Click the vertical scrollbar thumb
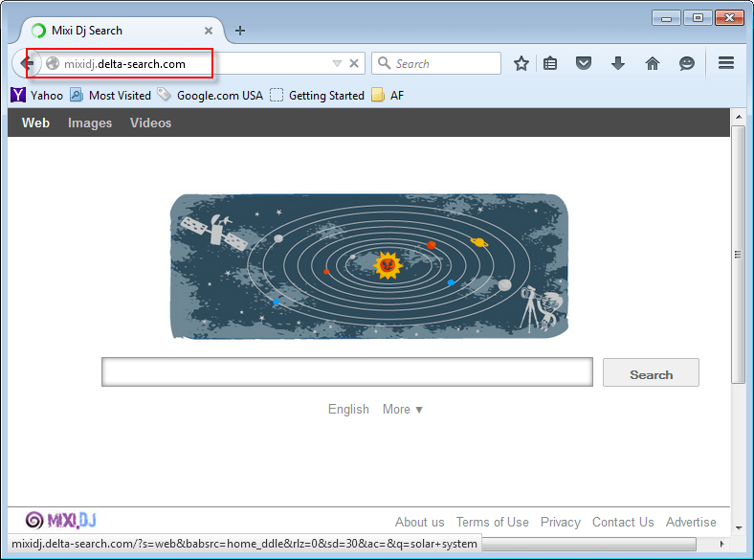Viewport: 754px width, 560px height. (738, 255)
